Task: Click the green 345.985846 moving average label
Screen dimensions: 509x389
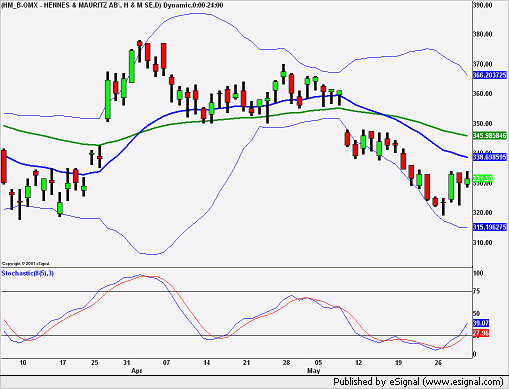Action: click(x=490, y=136)
